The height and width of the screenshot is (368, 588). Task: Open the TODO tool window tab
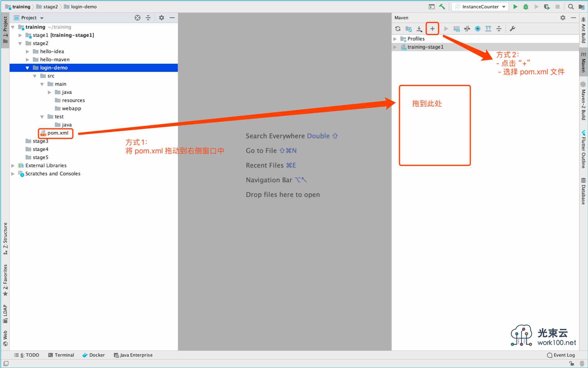pos(27,355)
